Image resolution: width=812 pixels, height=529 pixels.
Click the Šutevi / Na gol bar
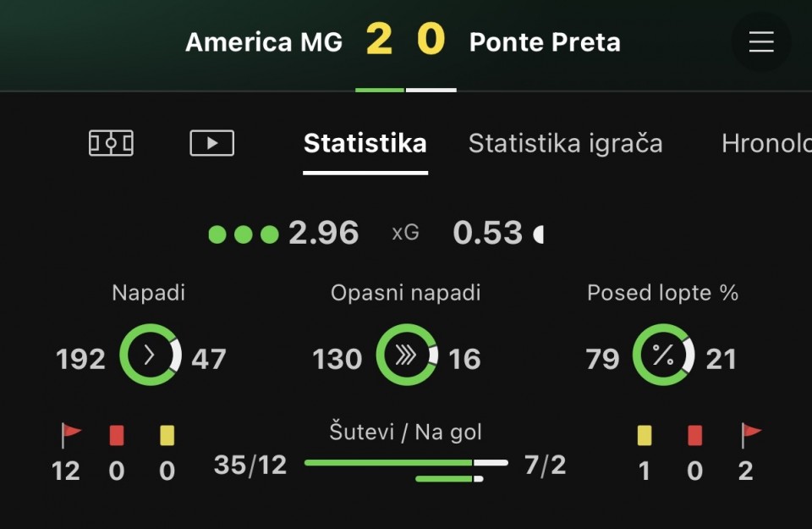pyautogui.click(x=407, y=470)
